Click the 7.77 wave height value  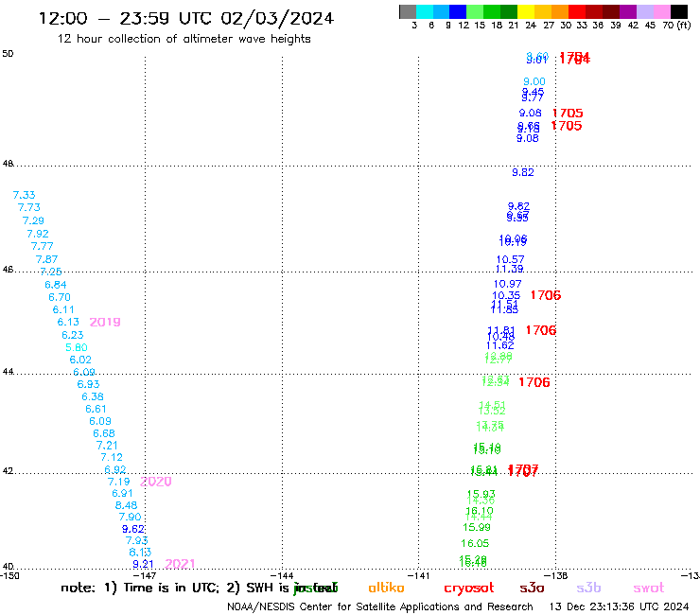click(42, 246)
